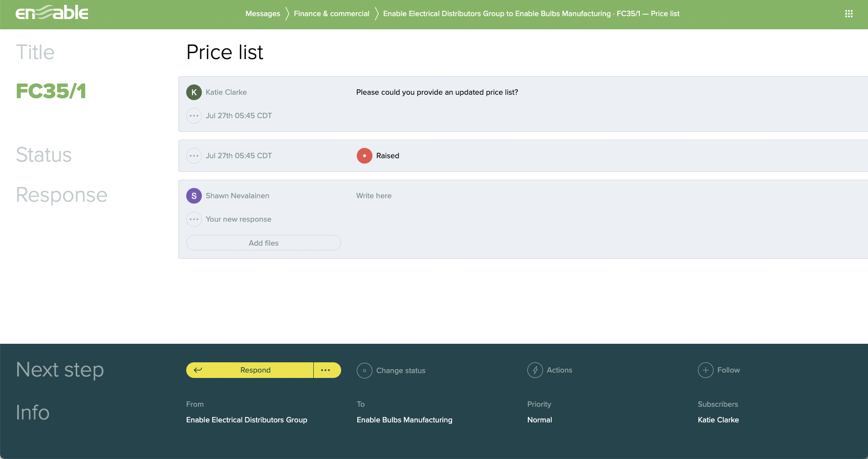Click the Change status circle icon
The image size is (868, 459).
click(365, 371)
